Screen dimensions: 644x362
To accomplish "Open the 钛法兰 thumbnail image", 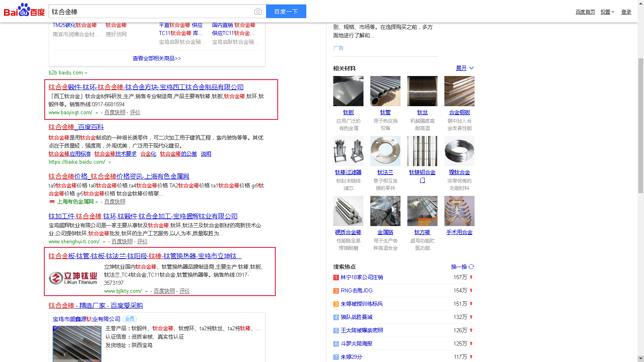I will pos(385,151).
